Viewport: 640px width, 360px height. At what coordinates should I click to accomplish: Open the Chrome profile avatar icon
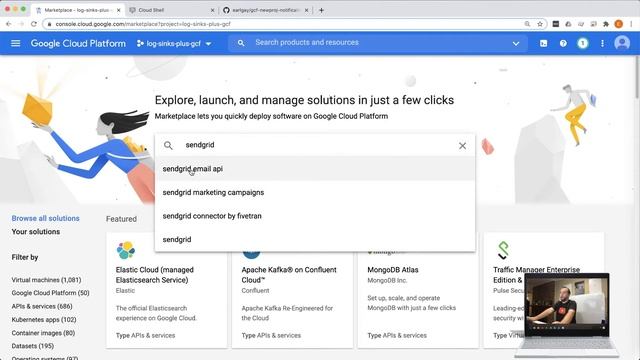click(x=619, y=24)
